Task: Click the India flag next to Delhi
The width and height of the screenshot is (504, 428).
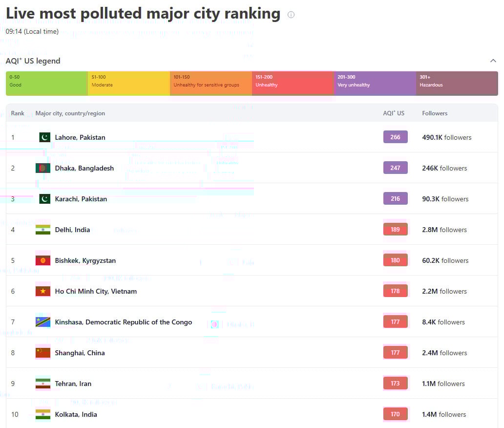Action: click(x=43, y=230)
